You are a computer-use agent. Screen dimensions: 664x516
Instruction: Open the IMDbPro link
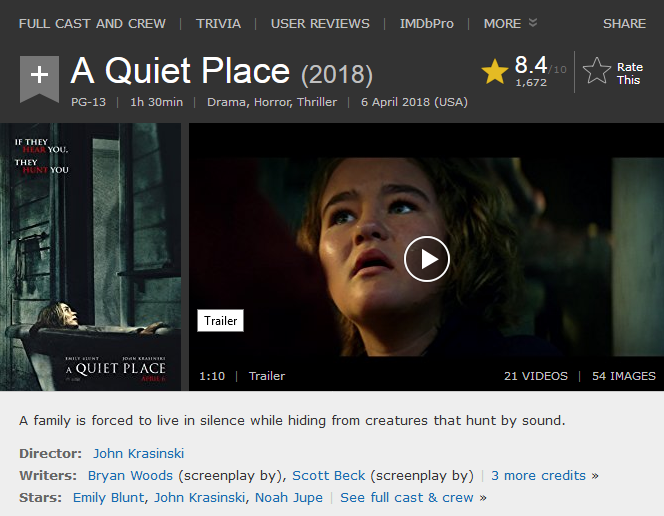(x=426, y=23)
